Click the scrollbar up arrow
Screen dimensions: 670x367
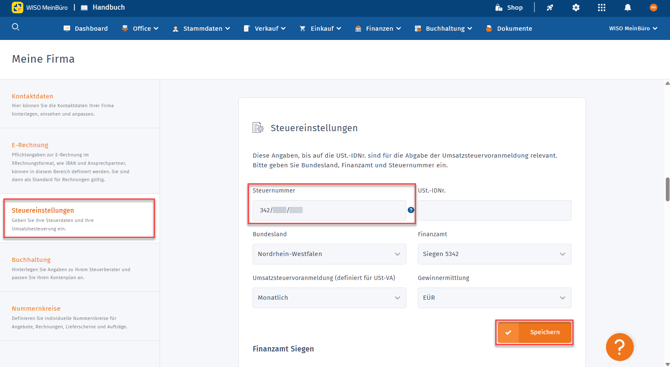click(x=667, y=83)
